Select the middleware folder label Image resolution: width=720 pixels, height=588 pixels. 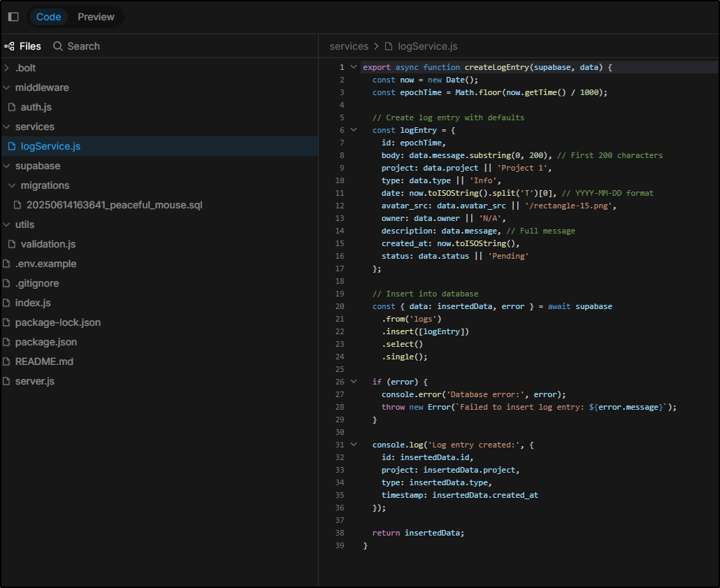point(42,87)
